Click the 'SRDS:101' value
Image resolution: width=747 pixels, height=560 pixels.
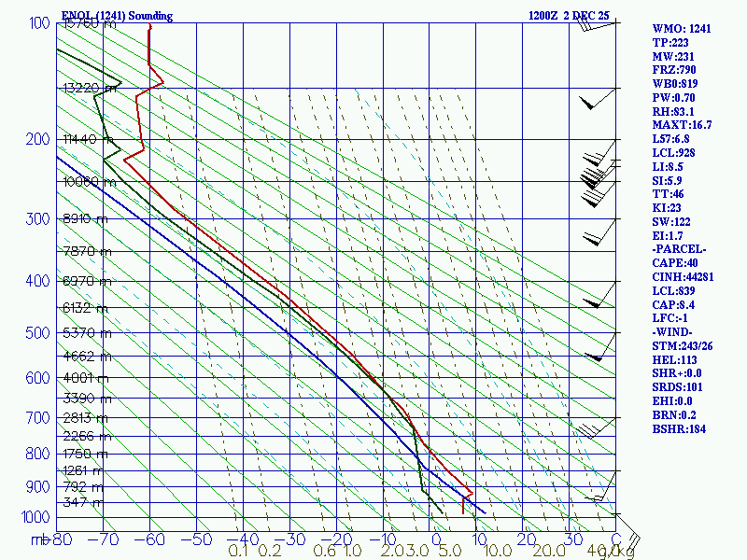pos(678,386)
